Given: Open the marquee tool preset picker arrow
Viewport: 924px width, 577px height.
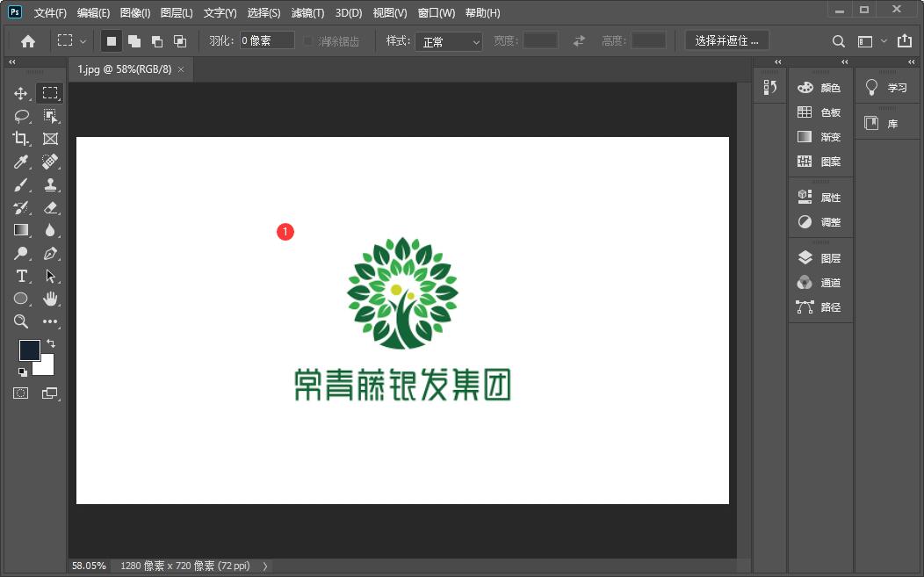Looking at the screenshot, I should [x=83, y=41].
